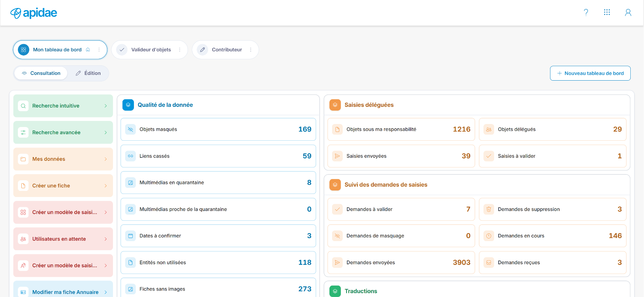Click the Traductions section header icon
644x297 pixels.
pyautogui.click(x=335, y=291)
